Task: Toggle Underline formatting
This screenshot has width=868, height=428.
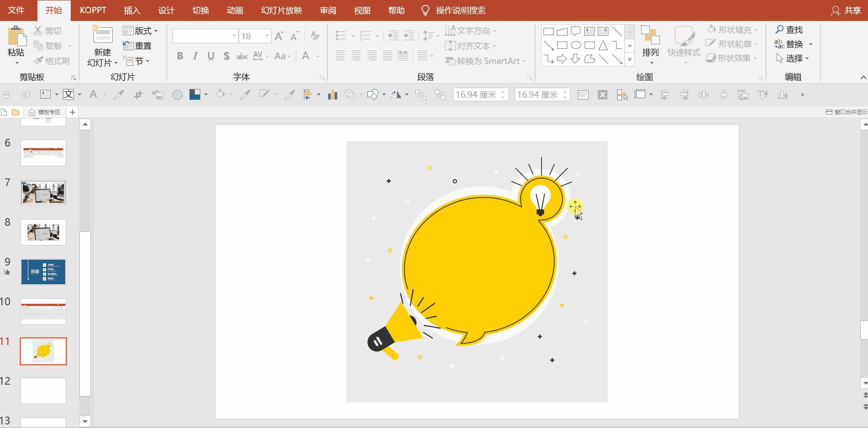Action: click(x=211, y=56)
